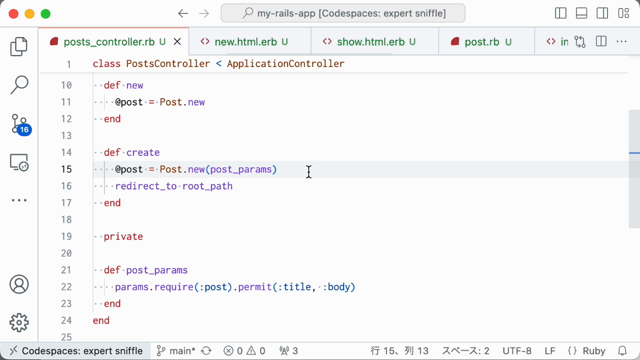This screenshot has width=640, height=360.
Task: Open editor More Actions ellipsis menu
Action: (621, 41)
